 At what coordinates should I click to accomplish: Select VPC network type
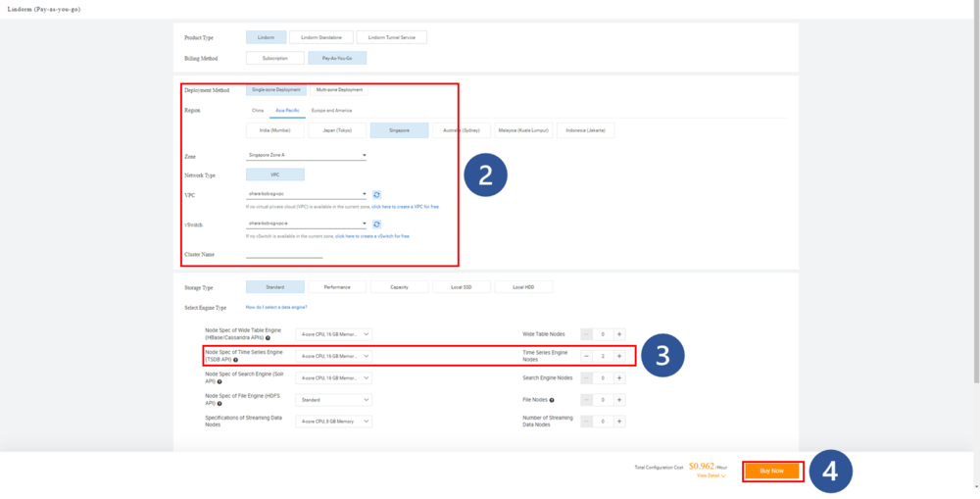point(275,175)
